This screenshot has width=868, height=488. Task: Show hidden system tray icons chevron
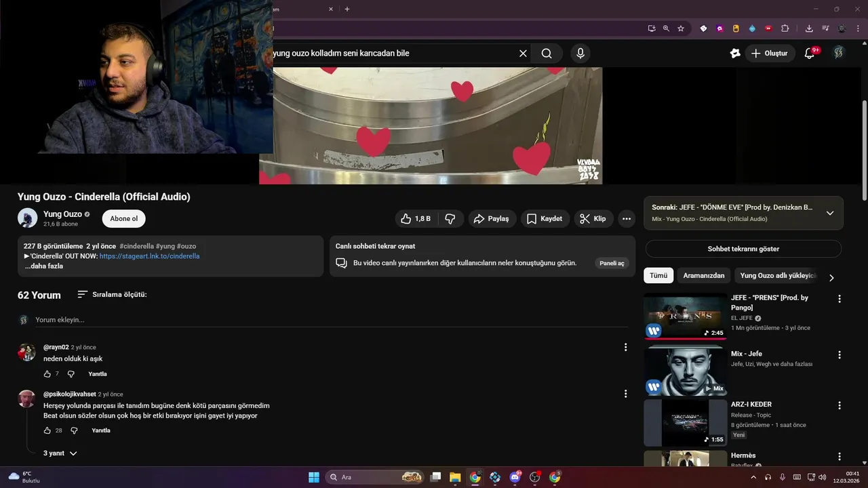pyautogui.click(x=753, y=477)
